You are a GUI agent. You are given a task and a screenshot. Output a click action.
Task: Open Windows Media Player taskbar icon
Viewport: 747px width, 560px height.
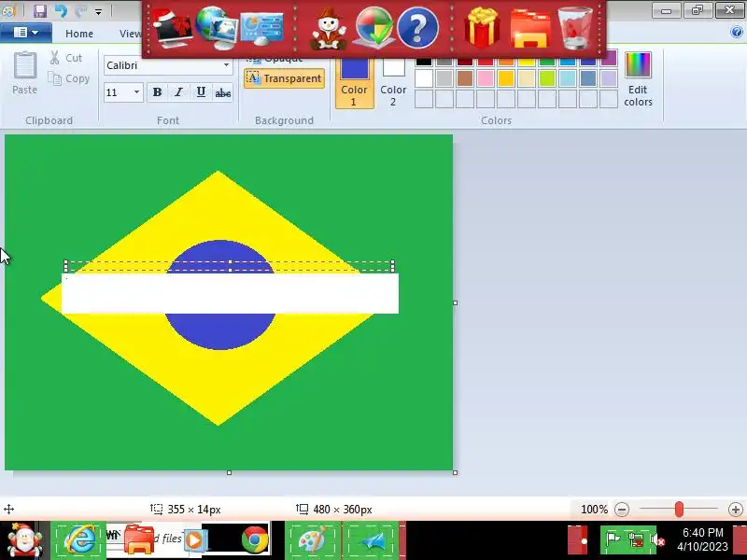[x=194, y=540]
